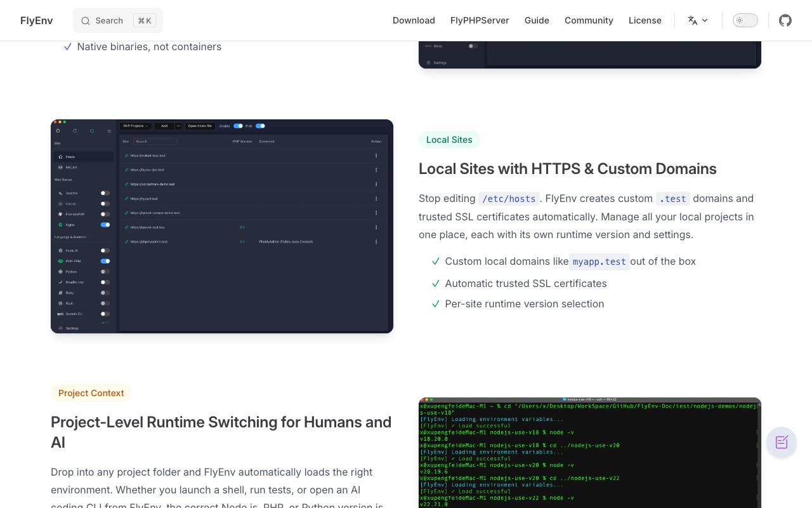This screenshot has height=508, width=812.
Task: Click the Python icon in app screenshot
Action: 60,272
